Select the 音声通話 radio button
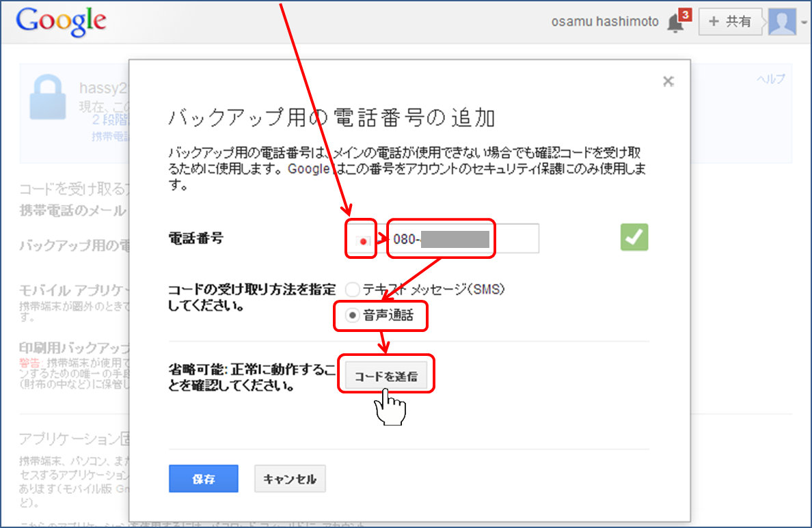The width and height of the screenshot is (812, 528). [353, 316]
